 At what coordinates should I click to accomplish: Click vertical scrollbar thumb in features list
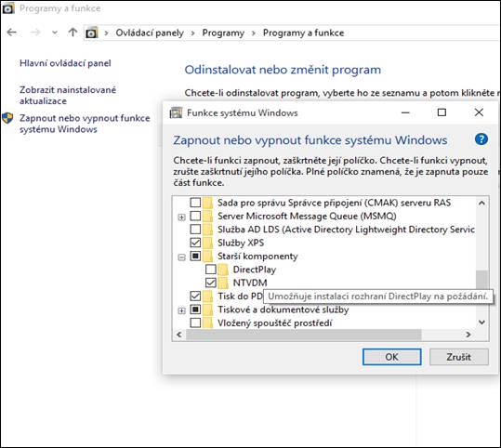[481, 280]
